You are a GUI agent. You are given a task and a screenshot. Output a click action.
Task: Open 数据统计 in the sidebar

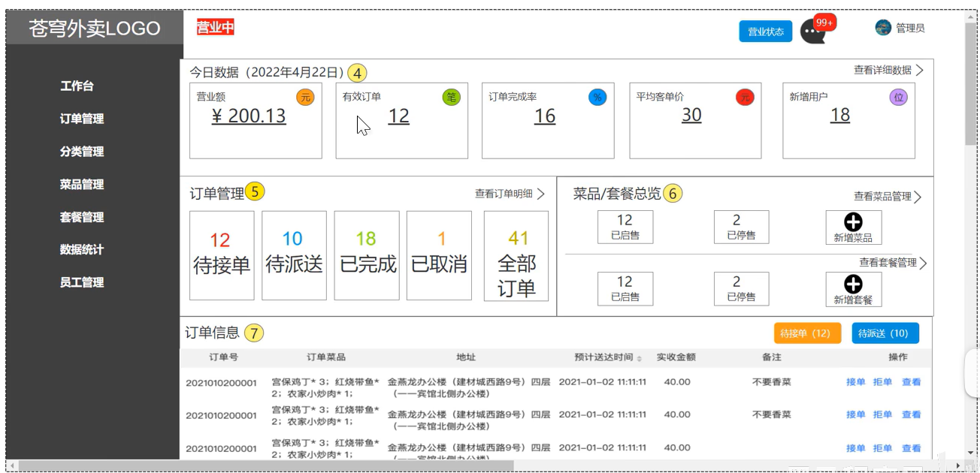pos(82,249)
